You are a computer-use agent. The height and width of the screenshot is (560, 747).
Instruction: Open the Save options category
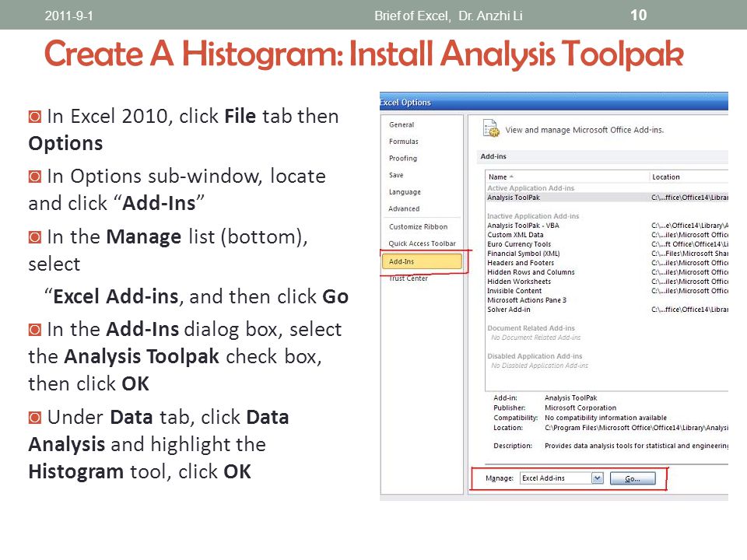pos(396,175)
